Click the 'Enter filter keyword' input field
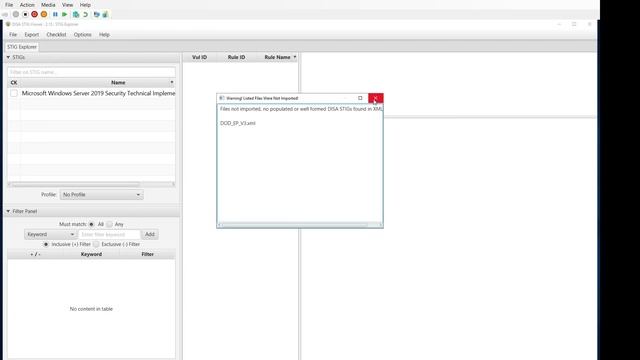Viewport: 640px width, 360px height. 109,234
